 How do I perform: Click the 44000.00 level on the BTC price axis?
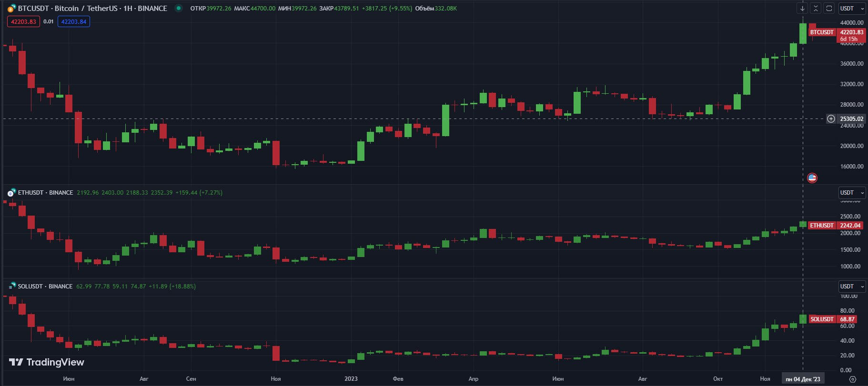click(851, 22)
